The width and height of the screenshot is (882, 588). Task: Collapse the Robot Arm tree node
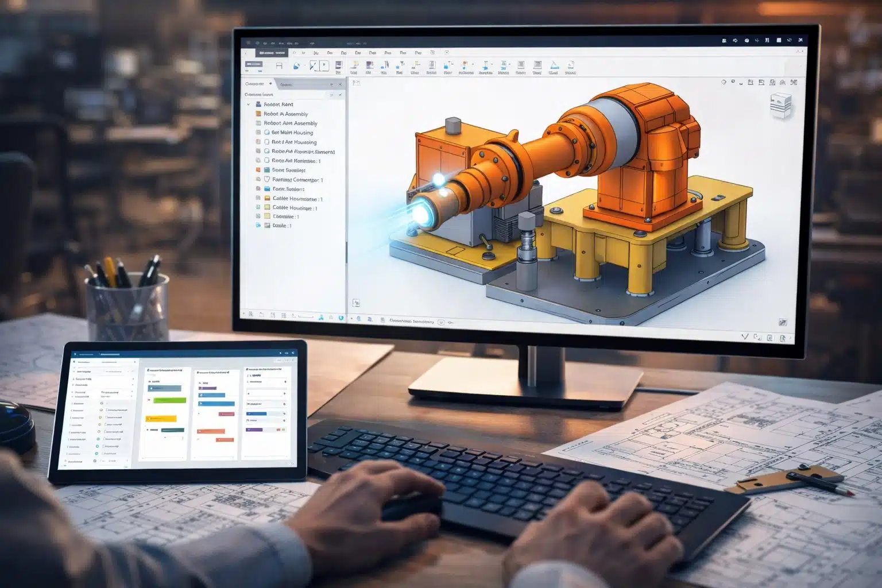pos(247,104)
